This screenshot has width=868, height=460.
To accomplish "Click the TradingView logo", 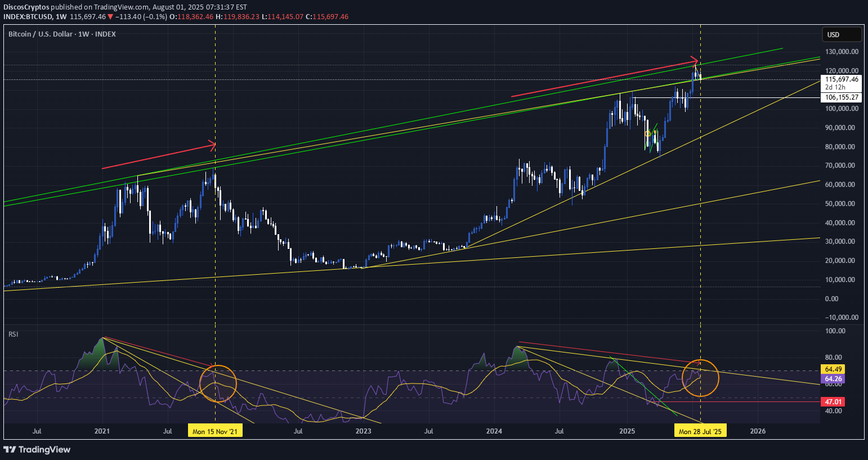I will pos(37,449).
